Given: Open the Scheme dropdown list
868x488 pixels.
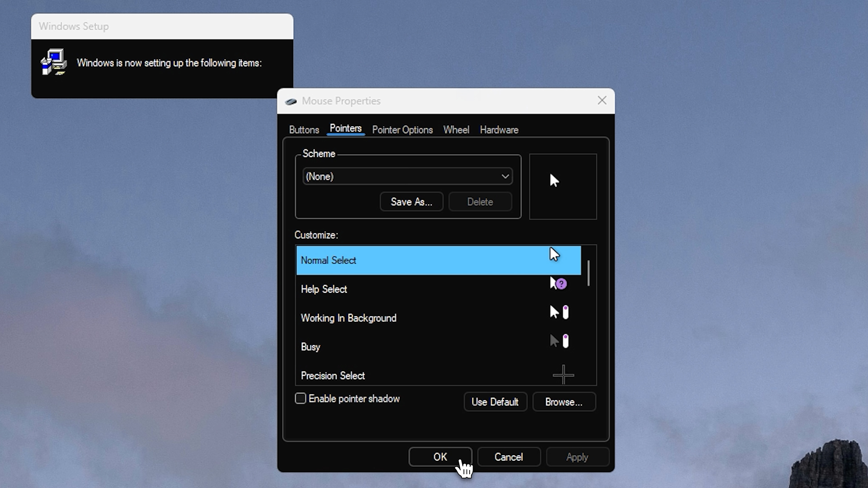Looking at the screenshot, I should [407, 176].
